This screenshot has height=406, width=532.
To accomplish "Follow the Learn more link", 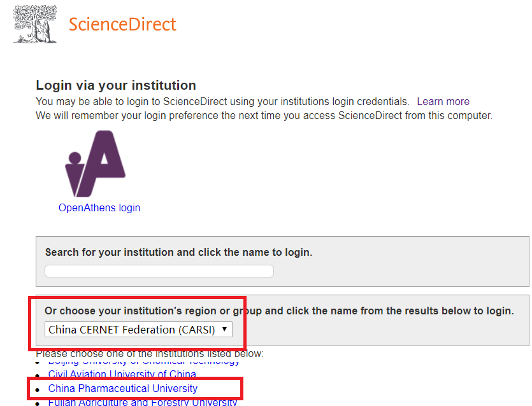I will pos(443,101).
